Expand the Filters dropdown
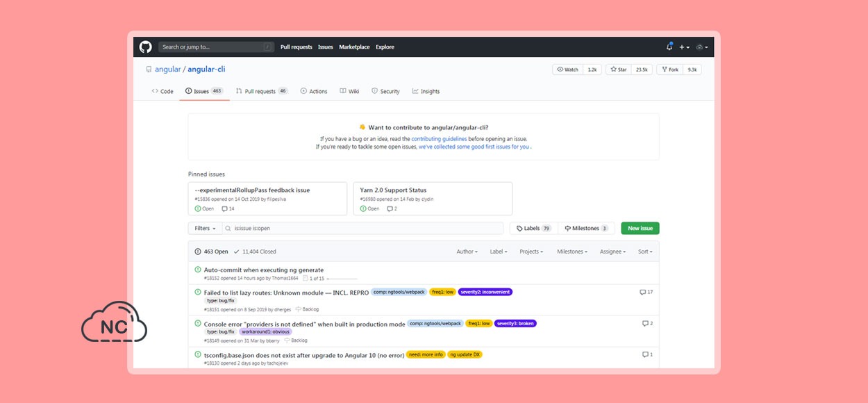Image resolution: width=868 pixels, height=403 pixels. pyautogui.click(x=205, y=229)
